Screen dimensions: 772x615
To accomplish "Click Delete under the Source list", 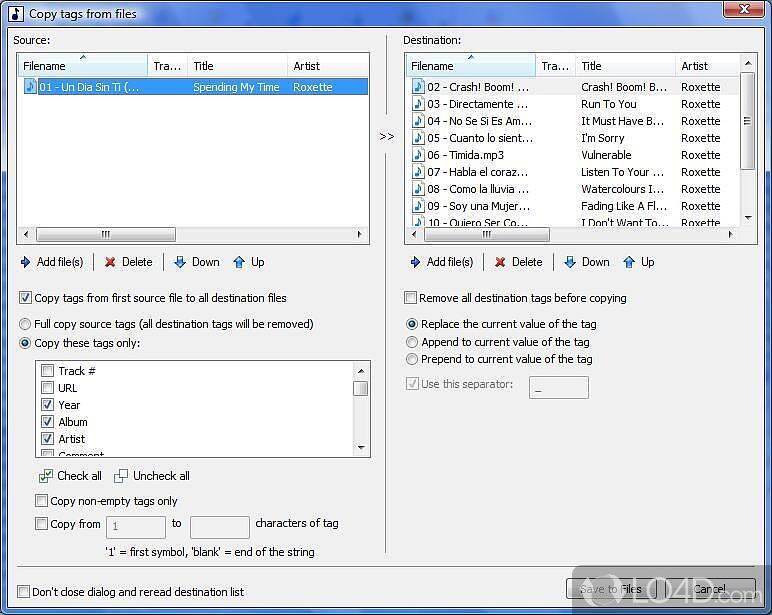I will click(129, 262).
